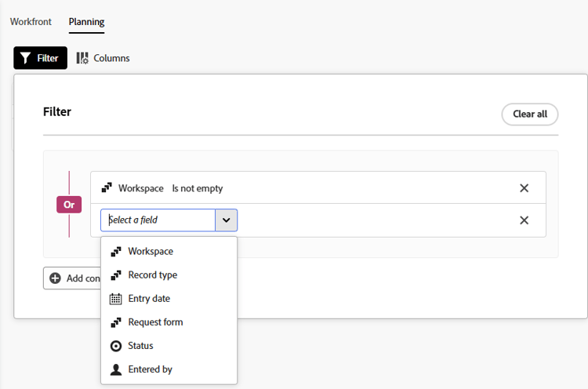Image resolution: width=588 pixels, height=389 pixels.
Task: Click the Entered by person icon
Action: tap(116, 369)
